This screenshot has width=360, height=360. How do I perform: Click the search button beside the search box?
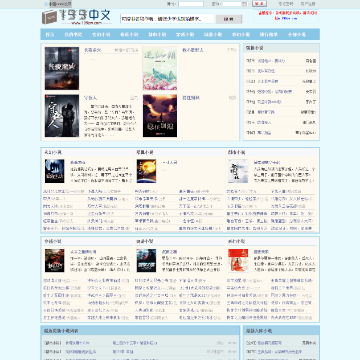coord(229,19)
